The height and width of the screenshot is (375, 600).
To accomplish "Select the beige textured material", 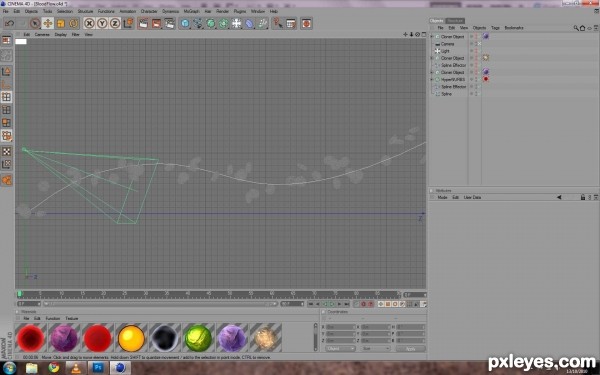I will (x=266, y=338).
